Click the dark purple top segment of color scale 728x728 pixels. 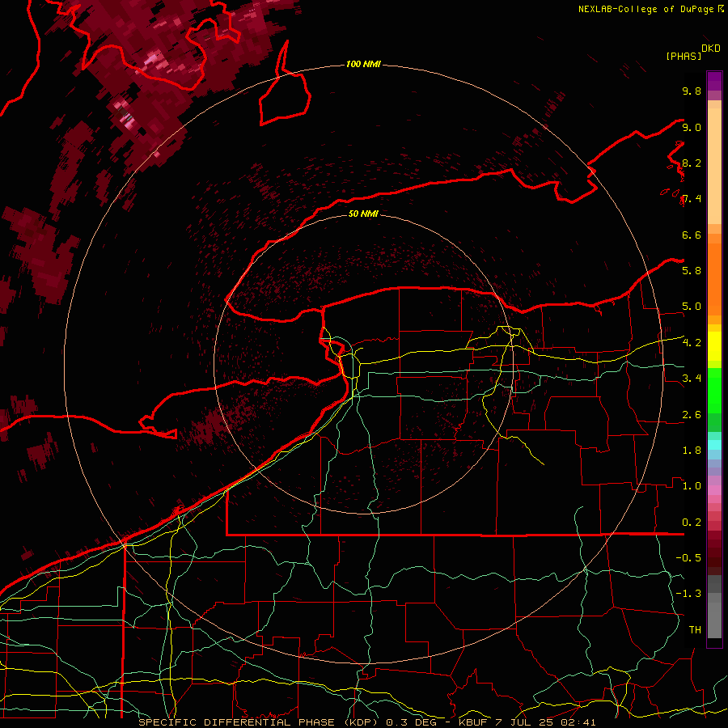coord(714,81)
